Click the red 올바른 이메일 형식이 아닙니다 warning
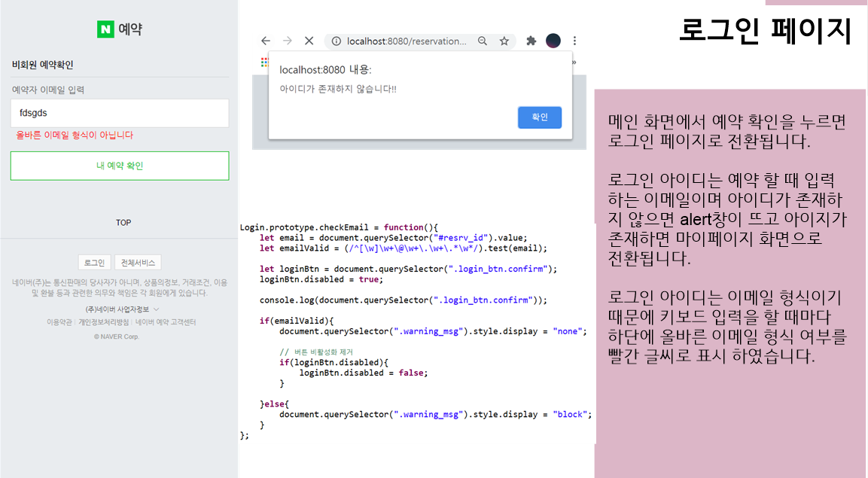This screenshot has width=868, height=478. click(75, 135)
